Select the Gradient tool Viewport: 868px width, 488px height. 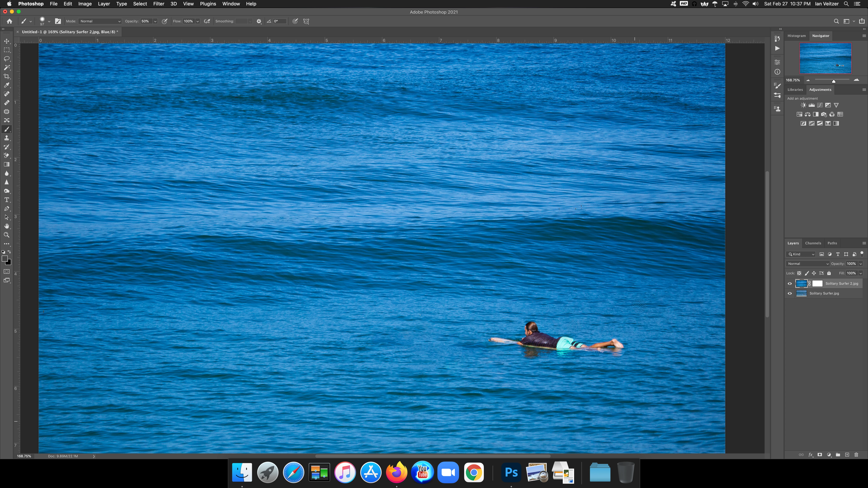6,164
